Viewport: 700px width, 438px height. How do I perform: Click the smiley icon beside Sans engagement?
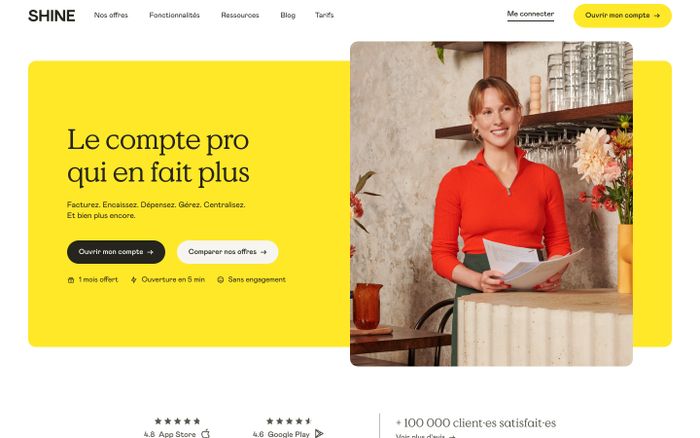point(220,280)
